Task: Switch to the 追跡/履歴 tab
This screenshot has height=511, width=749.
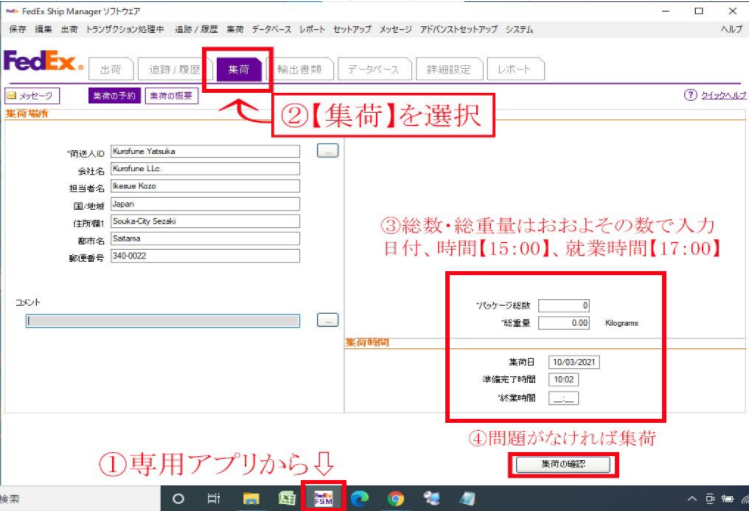Action: coord(174,69)
